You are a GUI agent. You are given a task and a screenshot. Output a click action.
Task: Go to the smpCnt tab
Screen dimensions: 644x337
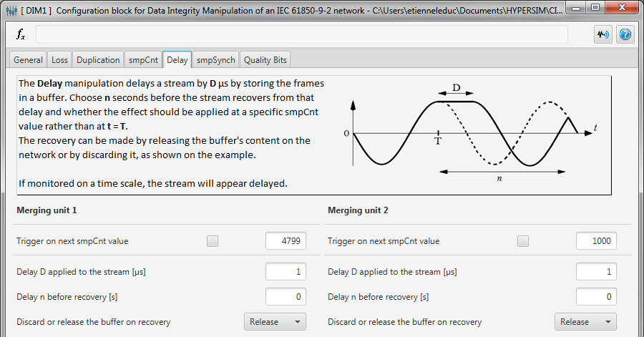coord(143,60)
